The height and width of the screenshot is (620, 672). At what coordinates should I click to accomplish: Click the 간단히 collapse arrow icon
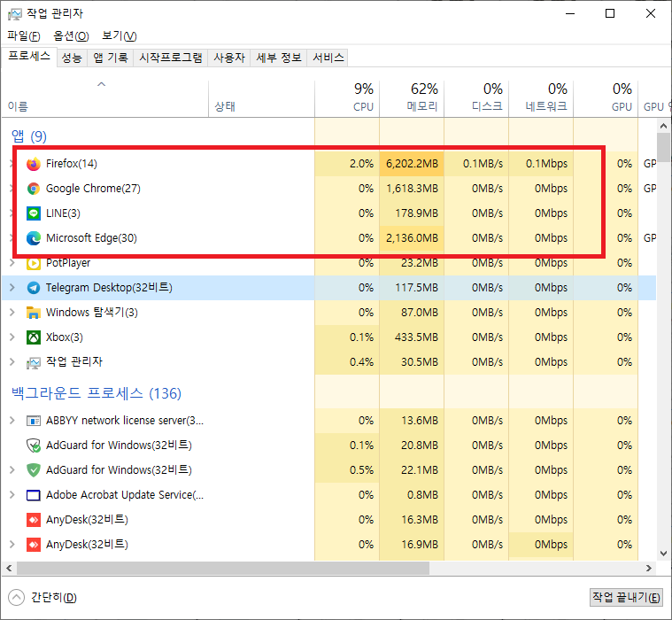pyautogui.click(x=16, y=598)
